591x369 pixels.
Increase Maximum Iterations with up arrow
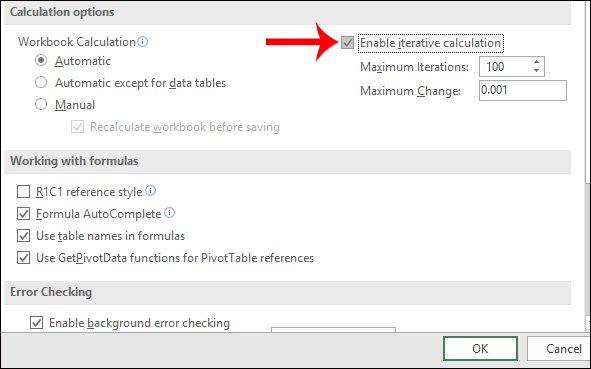[536, 62]
